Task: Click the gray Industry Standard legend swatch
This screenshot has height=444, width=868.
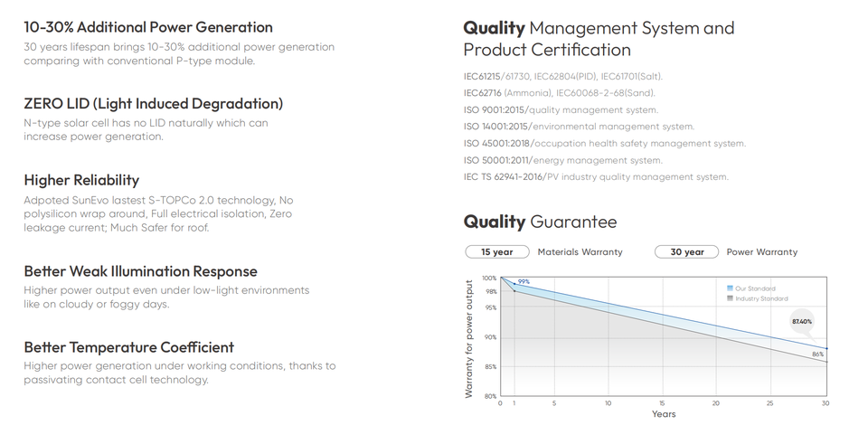Action: pos(730,298)
